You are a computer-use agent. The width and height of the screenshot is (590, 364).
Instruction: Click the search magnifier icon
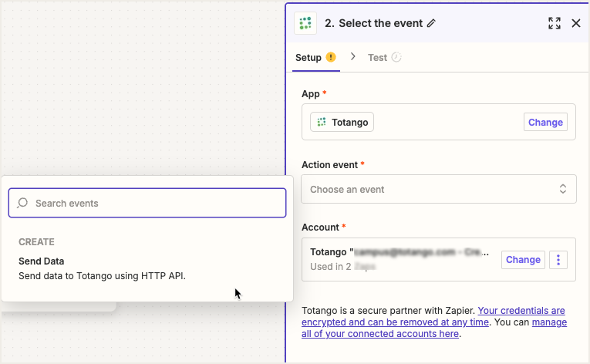coord(22,203)
